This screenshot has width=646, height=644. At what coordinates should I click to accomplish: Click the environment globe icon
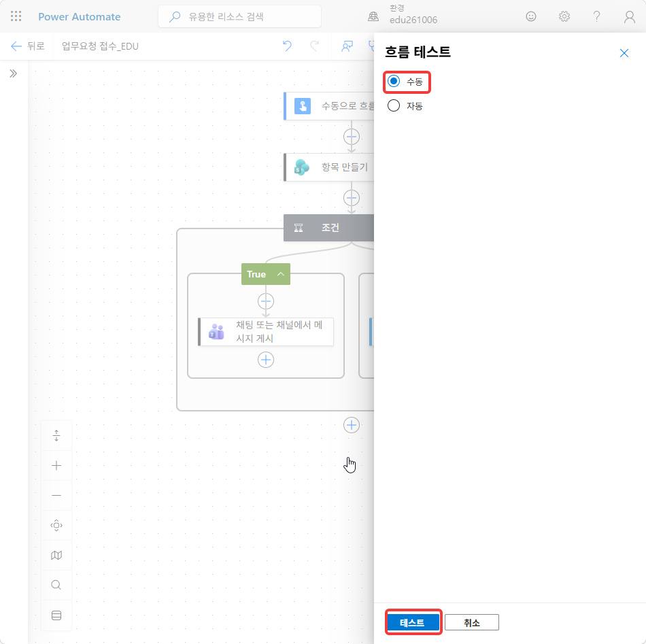pos(373,16)
